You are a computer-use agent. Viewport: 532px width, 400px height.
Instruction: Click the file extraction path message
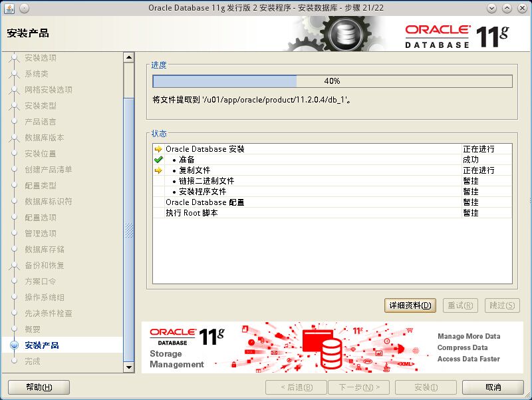252,100
